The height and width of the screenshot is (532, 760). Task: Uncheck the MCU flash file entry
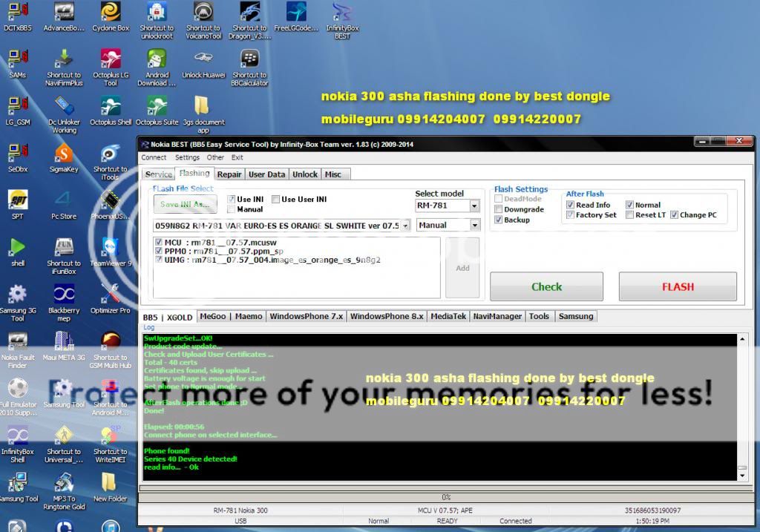tap(159, 243)
